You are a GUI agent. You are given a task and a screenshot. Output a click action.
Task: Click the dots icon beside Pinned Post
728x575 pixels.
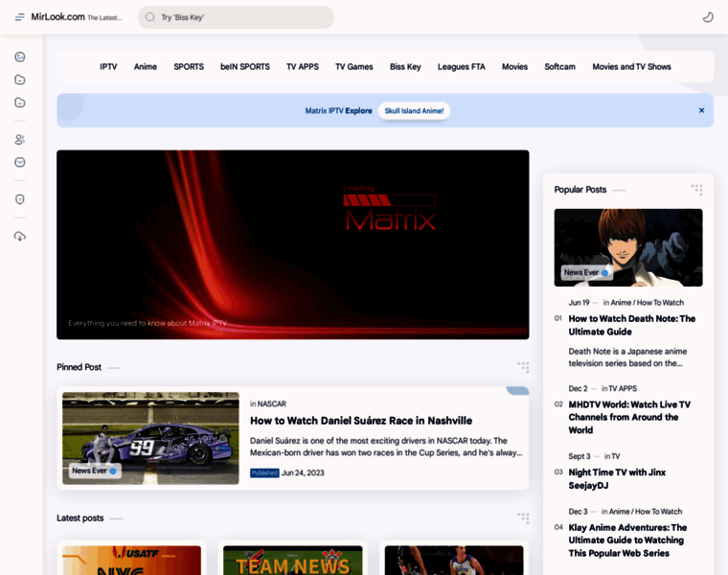523,367
